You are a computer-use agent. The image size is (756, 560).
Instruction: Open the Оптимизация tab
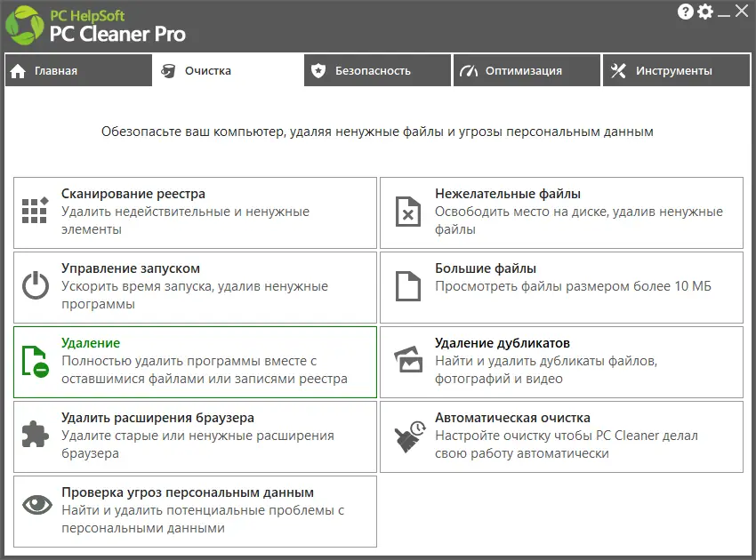[x=527, y=70]
